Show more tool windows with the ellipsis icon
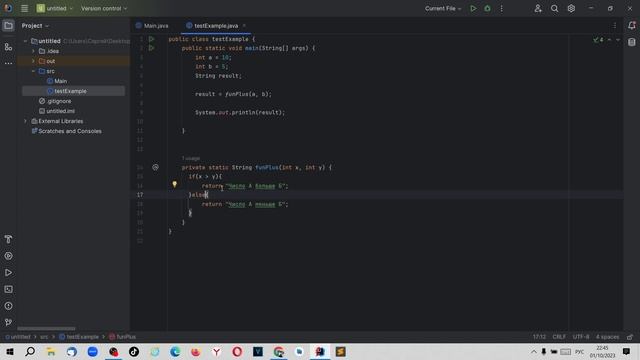Viewport: 640px width, 360px height. pos(8,63)
